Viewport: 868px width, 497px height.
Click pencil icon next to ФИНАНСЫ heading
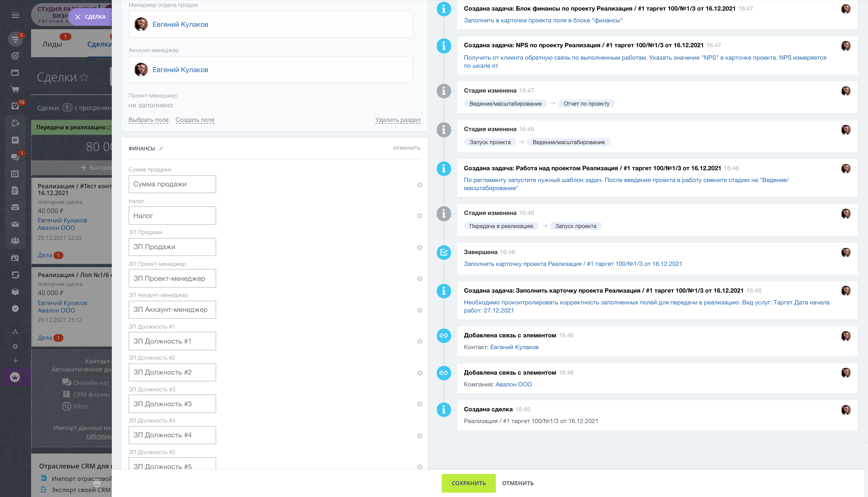(161, 148)
